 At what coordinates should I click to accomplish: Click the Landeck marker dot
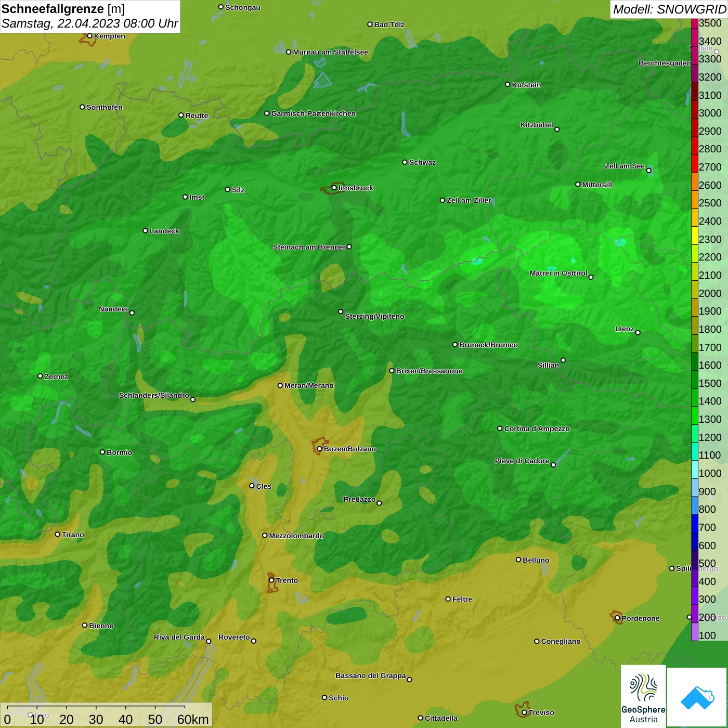coord(145,230)
